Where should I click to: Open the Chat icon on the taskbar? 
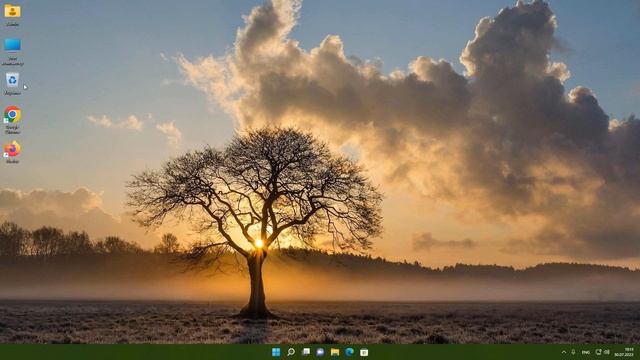pyautogui.click(x=320, y=352)
